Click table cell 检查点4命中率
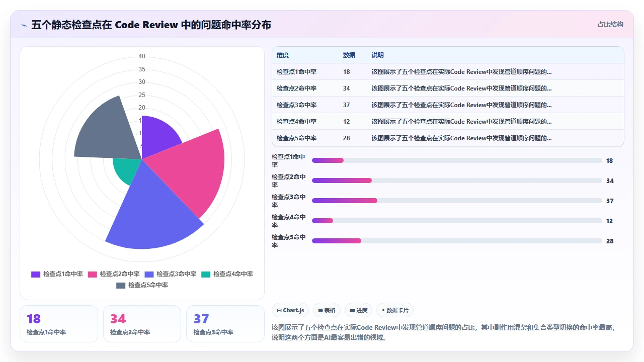Image resolution: width=644 pixels, height=362 pixels. tap(296, 122)
